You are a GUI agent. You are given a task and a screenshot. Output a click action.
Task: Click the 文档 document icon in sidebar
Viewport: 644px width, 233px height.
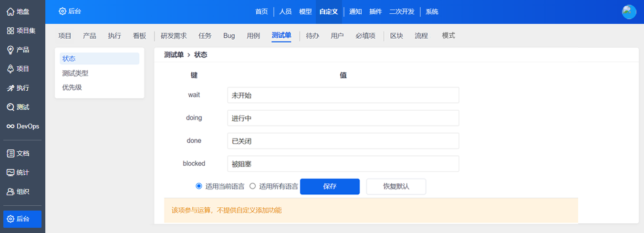coord(10,153)
